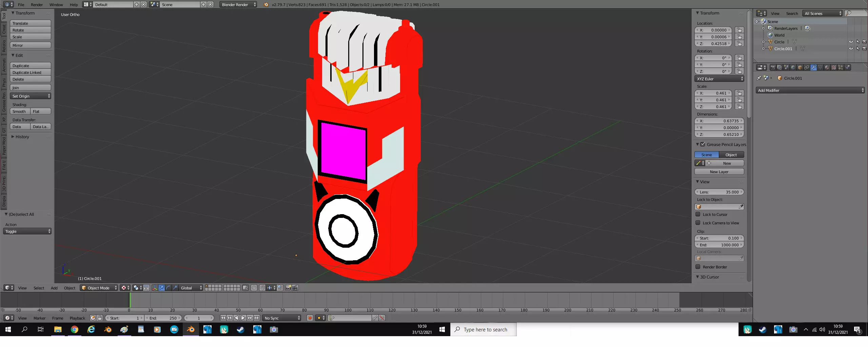
Task: Open File Explorer from the taskbar
Action: 58,329
